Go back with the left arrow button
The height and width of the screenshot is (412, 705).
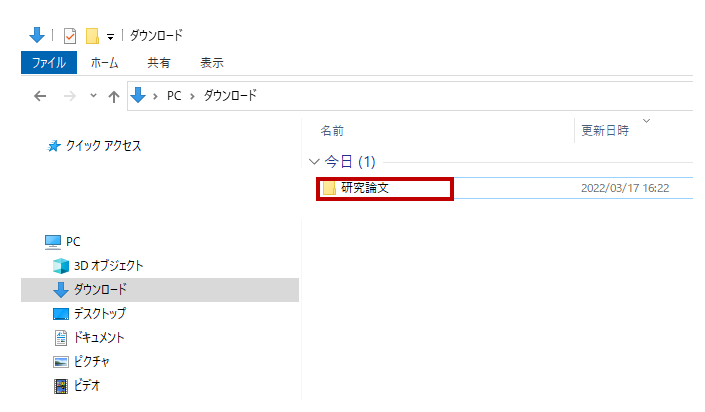[40, 96]
